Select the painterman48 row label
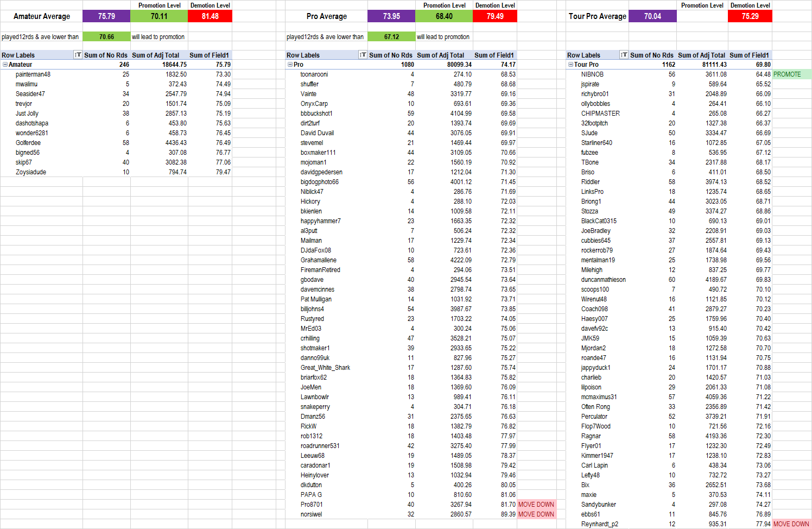Screen dimensions: 812x529 33,74
